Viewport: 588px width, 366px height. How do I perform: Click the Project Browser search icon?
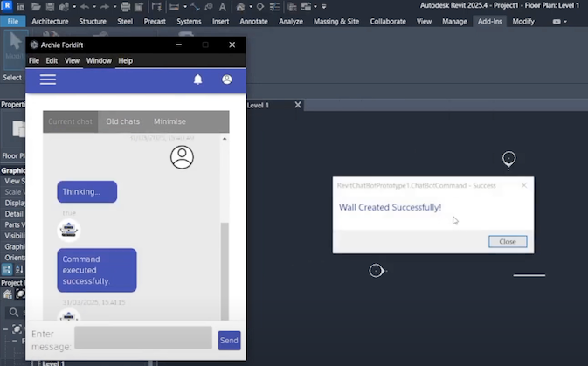tap(13, 312)
